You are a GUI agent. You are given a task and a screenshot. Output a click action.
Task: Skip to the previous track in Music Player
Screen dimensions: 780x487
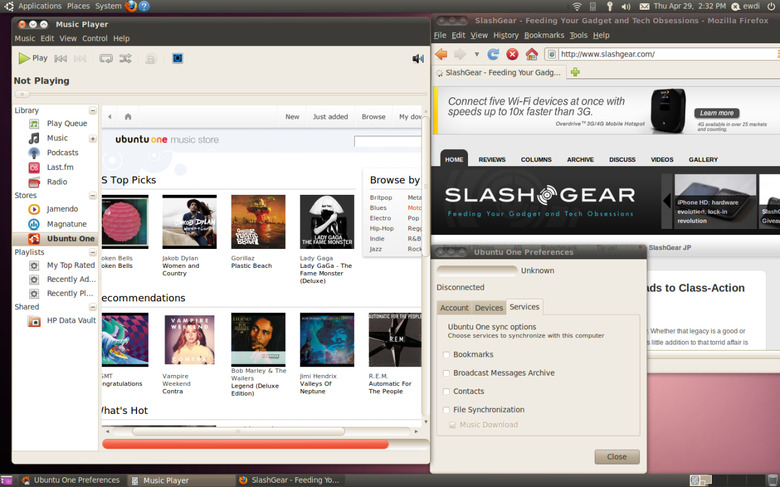pyautogui.click(x=61, y=59)
